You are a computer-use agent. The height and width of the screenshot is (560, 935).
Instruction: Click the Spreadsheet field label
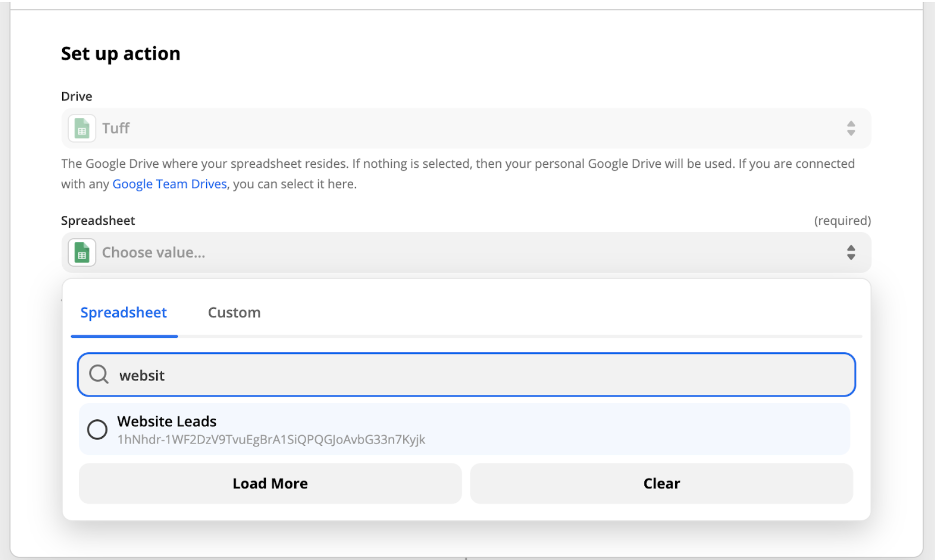click(98, 220)
